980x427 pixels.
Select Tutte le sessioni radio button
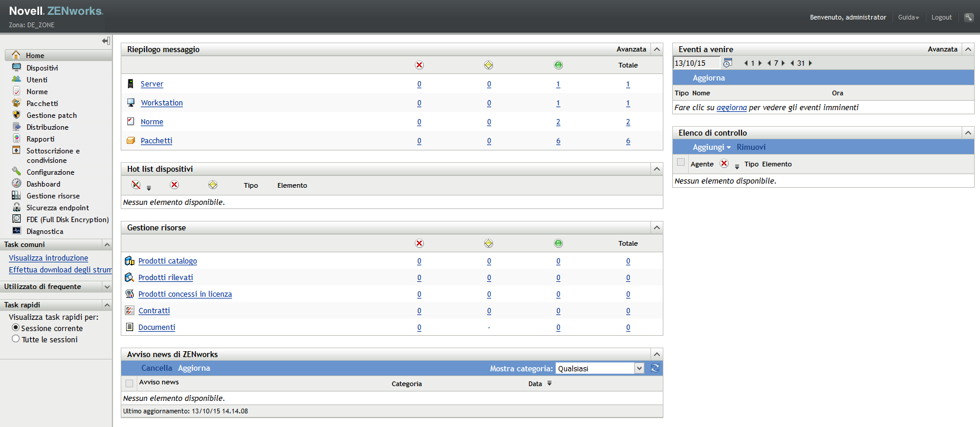click(16, 339)
